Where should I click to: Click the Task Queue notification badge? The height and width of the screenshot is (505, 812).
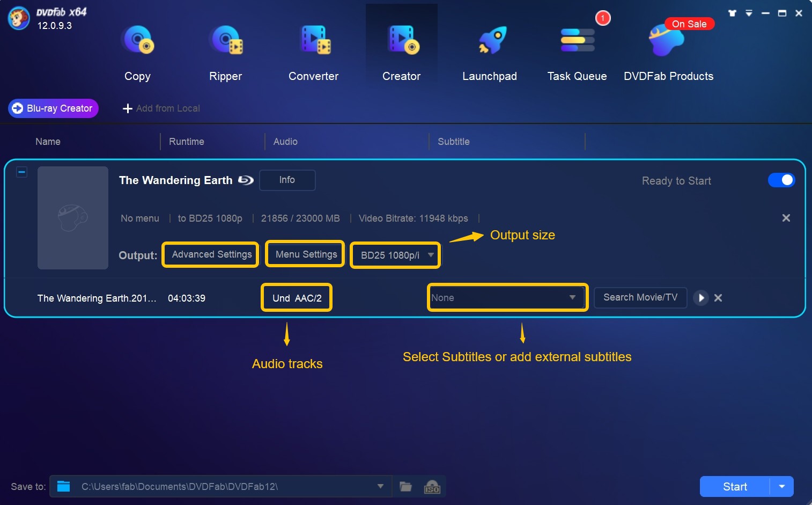(603, 18)
